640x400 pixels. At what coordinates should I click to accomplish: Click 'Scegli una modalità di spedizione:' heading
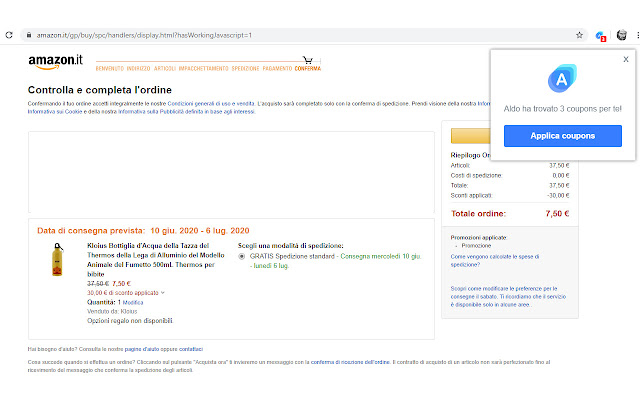click(x=290, y=246)
